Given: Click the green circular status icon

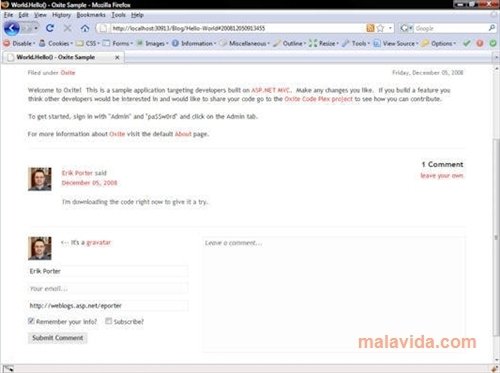Looking at the screenshot, I should pyautogui.click(x=493, y=43).
